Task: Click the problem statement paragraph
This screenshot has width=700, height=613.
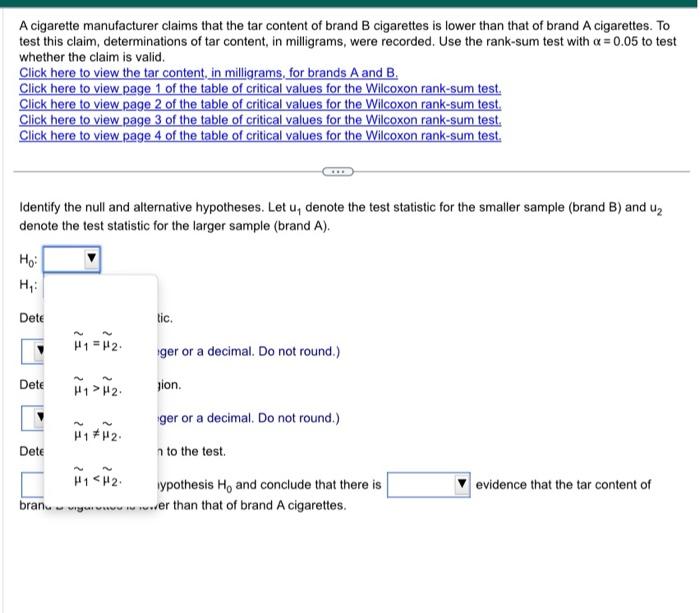Action: point(347,42)
